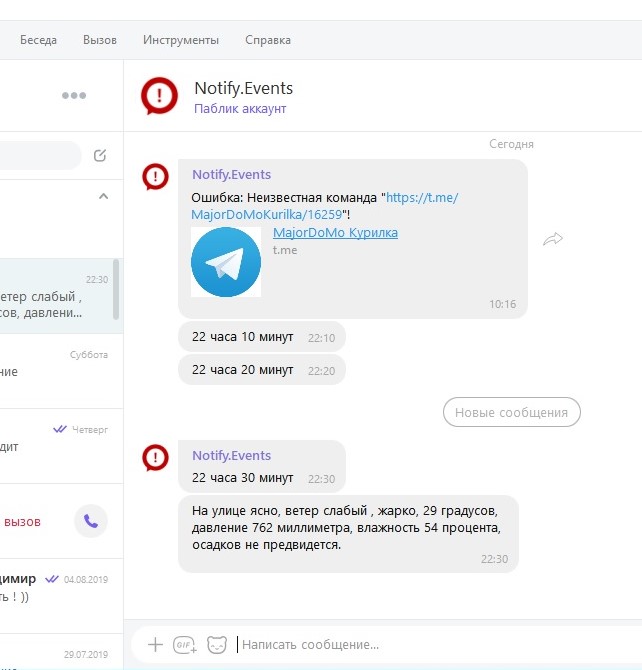Click the forward arrow beside the Telegram message
This screenshot has width=642, height=670.
click(553, 239)
